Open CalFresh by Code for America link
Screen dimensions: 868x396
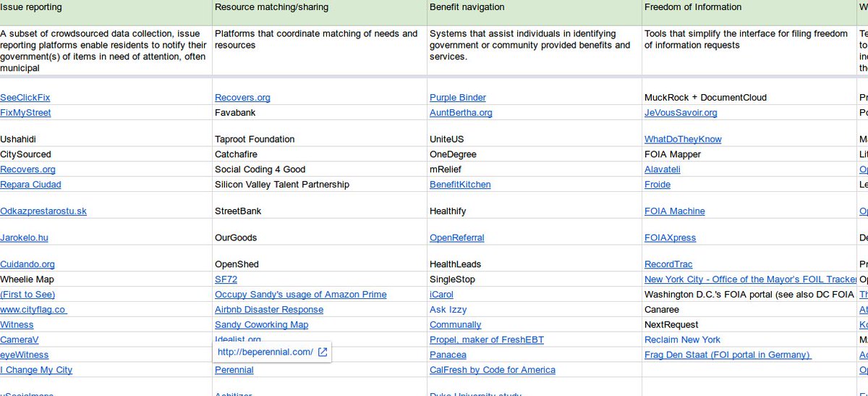[493, 370]
